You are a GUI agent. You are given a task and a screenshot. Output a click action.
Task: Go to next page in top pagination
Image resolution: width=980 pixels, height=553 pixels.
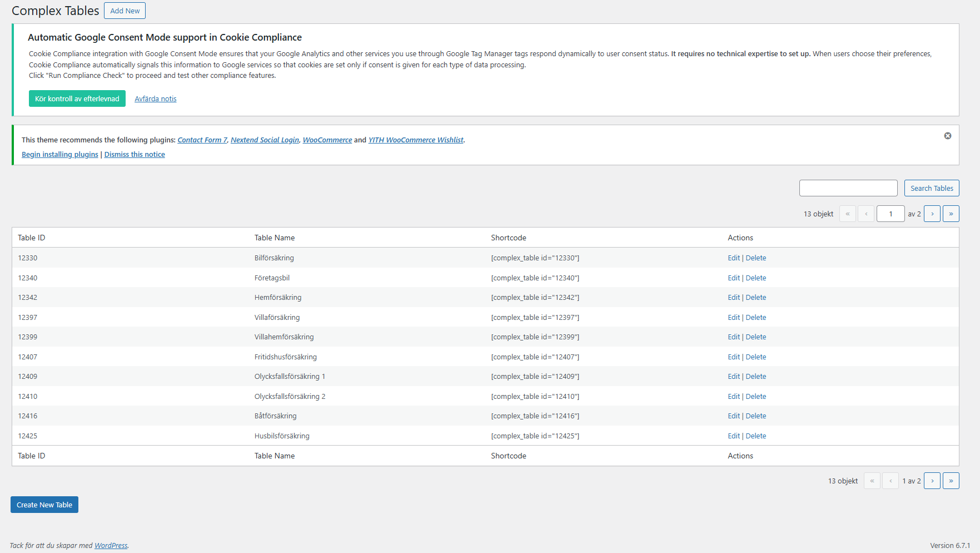tap(932, 214)
